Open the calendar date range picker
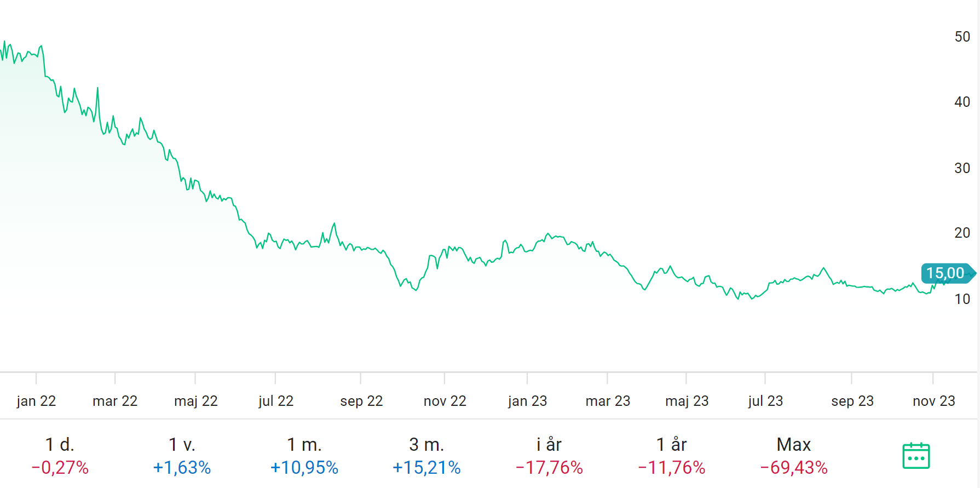 [915, 456]
